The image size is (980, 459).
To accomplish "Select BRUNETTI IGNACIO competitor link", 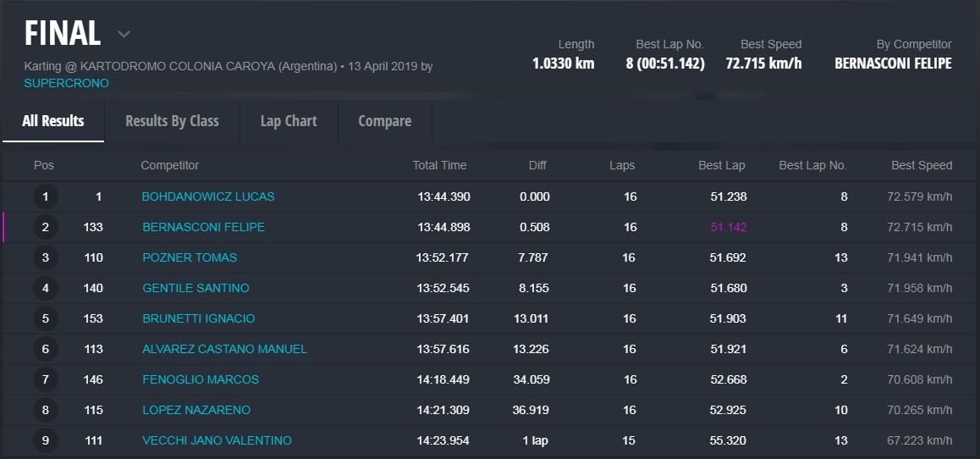I will click(198, 318).
